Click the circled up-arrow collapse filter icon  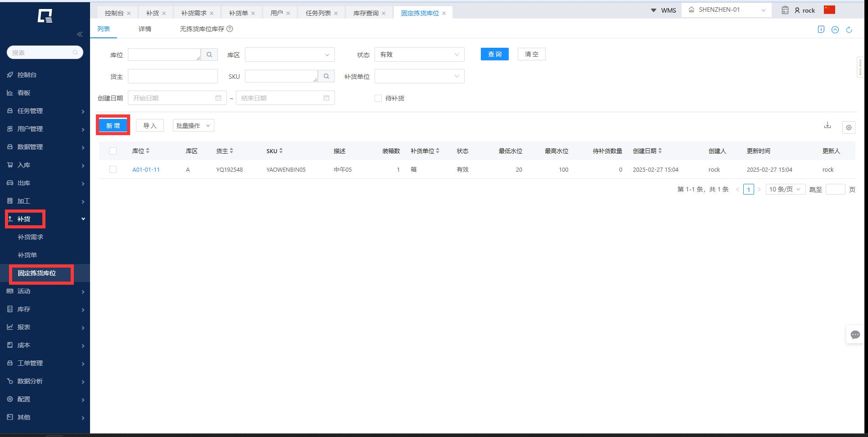(835, 30)
